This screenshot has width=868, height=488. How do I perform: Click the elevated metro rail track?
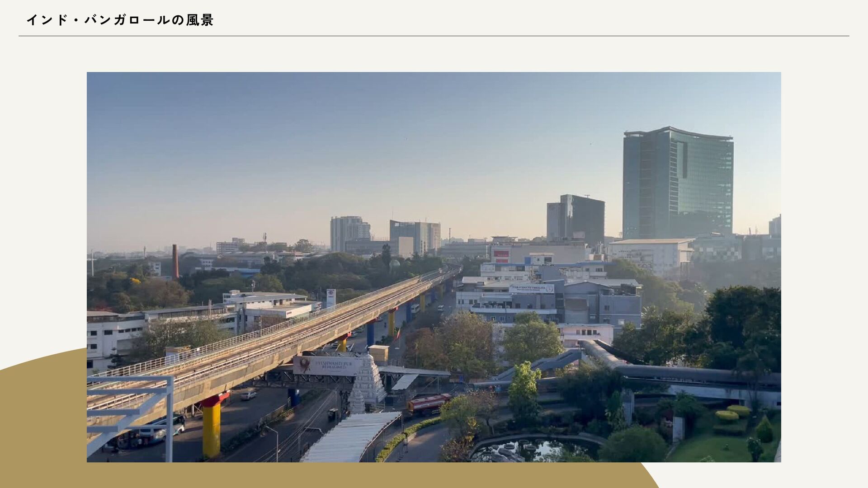[289, 334]
